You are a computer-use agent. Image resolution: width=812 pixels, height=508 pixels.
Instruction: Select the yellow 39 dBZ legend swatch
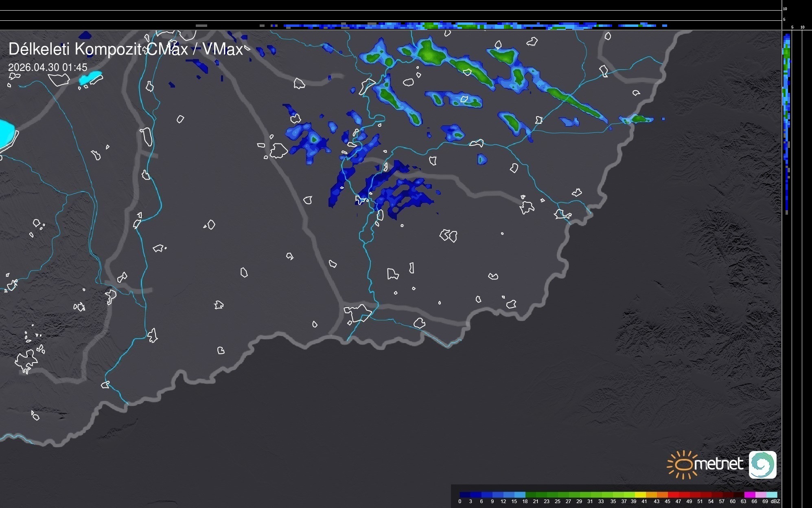tap(640, 495)
